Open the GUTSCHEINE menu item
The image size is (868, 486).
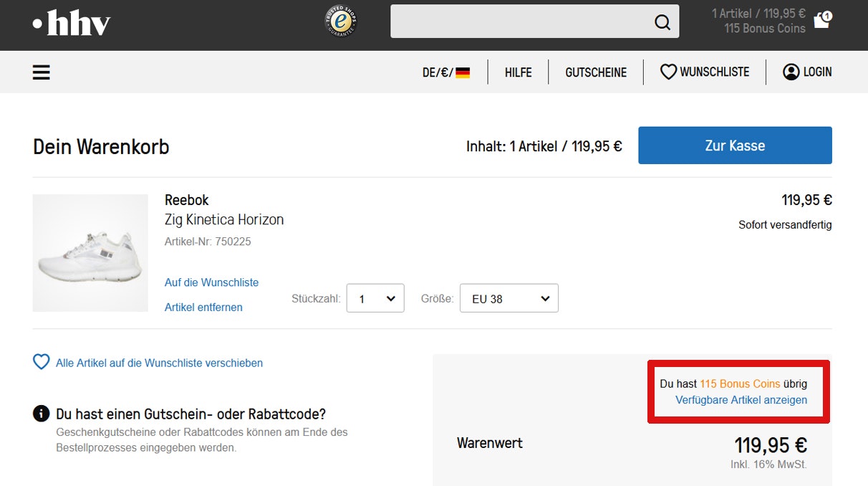tap(596, 72)
